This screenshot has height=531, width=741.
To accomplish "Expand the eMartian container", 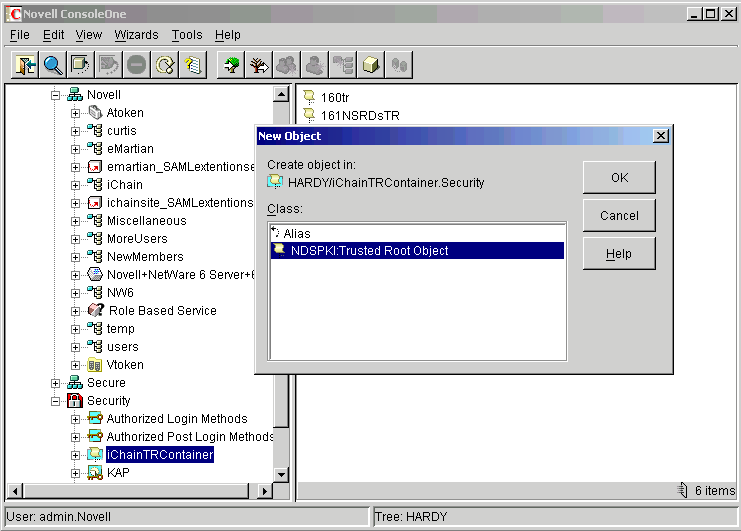I will click(75, 149).
